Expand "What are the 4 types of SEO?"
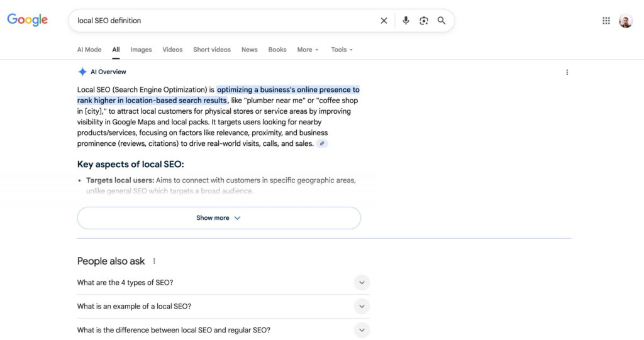644x340 pixels. tap(223, 283)
